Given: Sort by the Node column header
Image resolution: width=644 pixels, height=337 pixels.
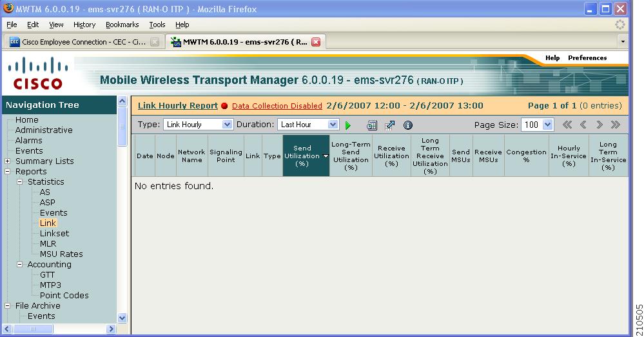Looking at the screenshot, I should [166, 156].
